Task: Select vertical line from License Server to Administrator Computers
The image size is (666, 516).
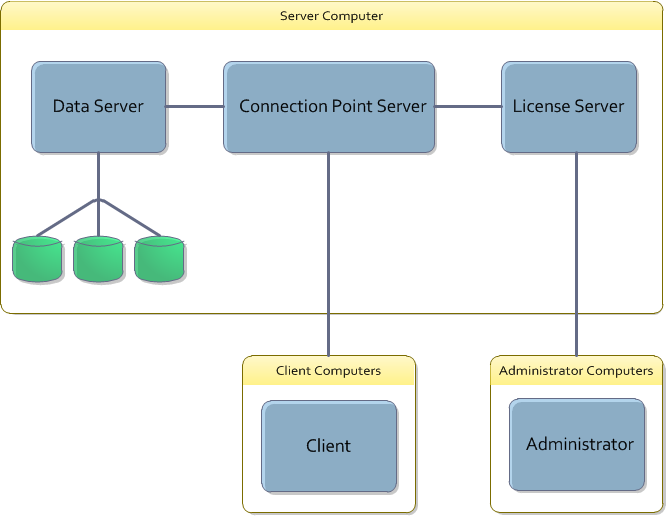Action: pos(576,254)
